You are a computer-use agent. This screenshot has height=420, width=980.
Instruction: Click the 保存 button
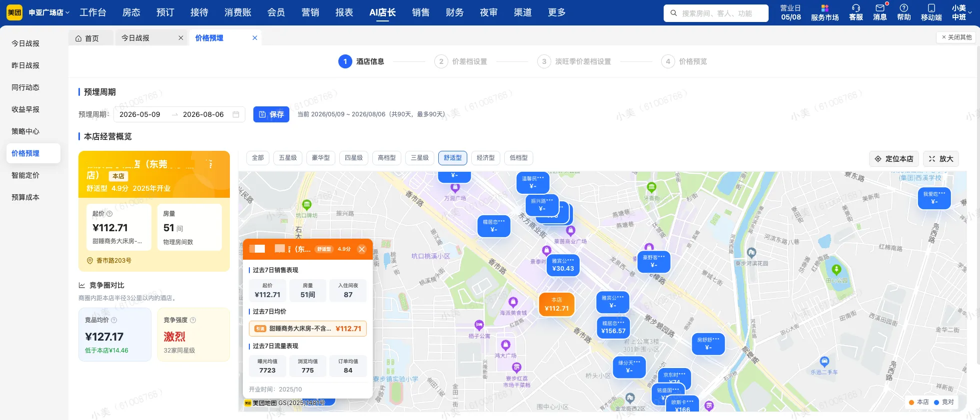[271, 114]
